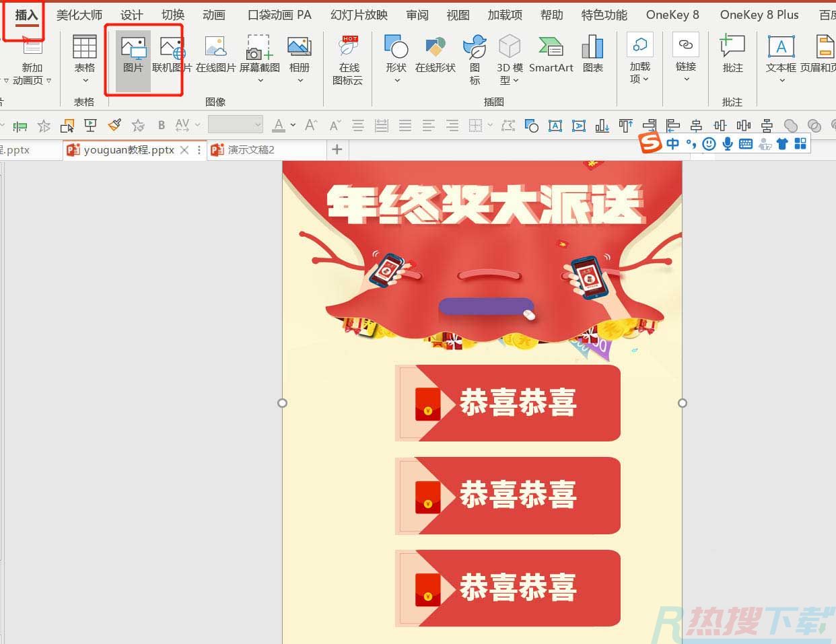The width and height of the screenshot is (836, 644).
Task: Toggle bold formatting with the B button
Action: pos(161,126)
